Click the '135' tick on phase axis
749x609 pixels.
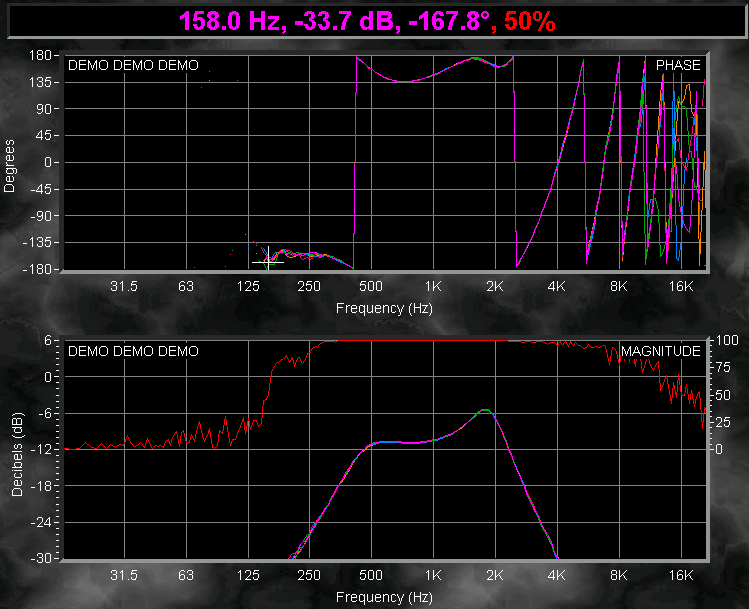40,82
